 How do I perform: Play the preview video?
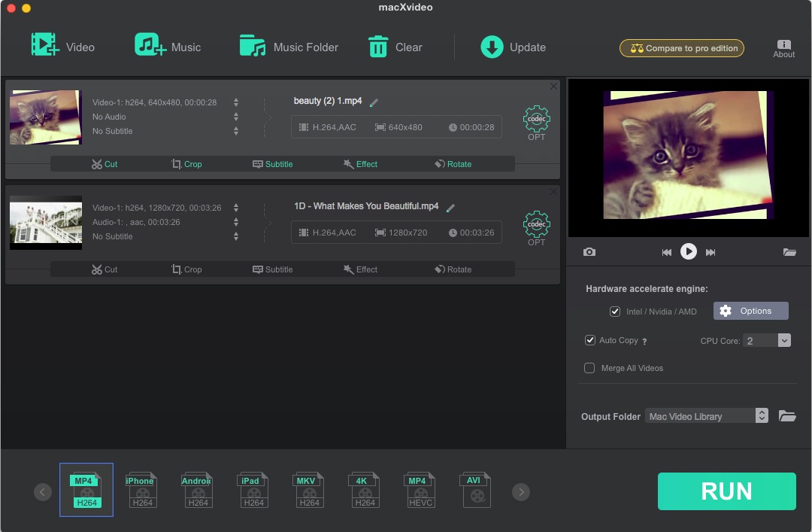689,252
